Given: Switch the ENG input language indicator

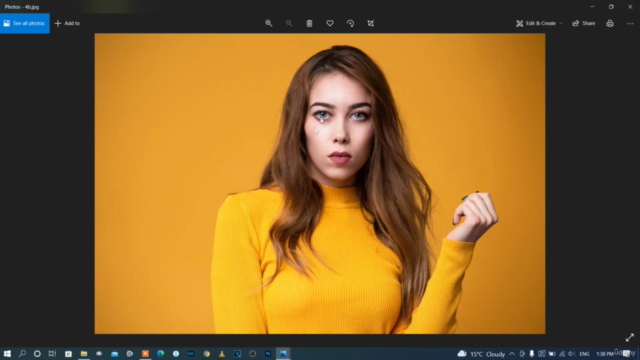Looking at the screenshot, I should pos(584,354).
